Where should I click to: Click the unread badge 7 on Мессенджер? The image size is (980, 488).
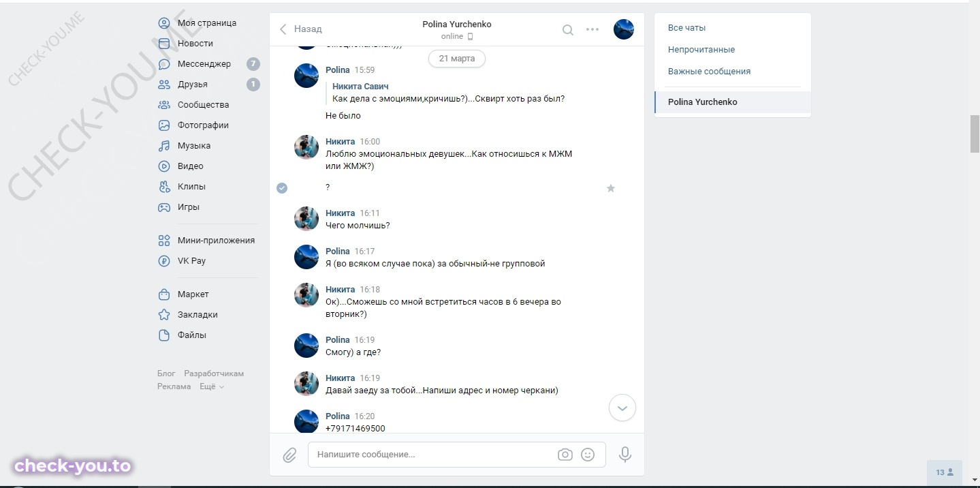tap(253, 64)
